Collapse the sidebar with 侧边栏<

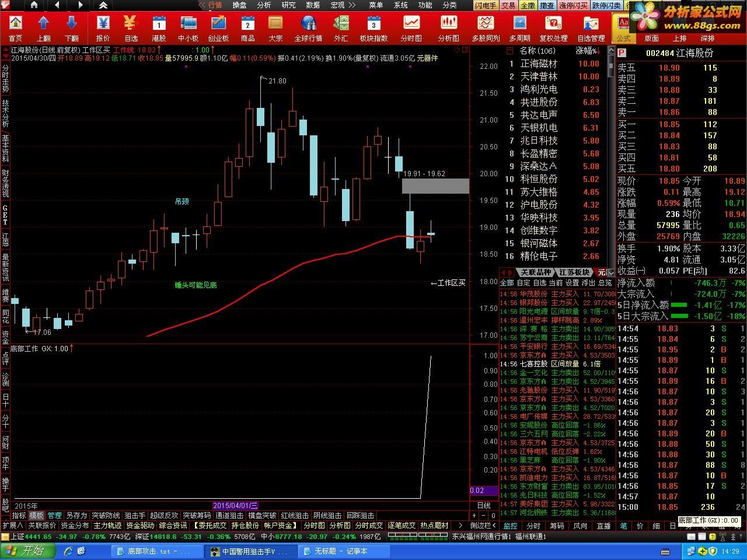click(483, 526)
